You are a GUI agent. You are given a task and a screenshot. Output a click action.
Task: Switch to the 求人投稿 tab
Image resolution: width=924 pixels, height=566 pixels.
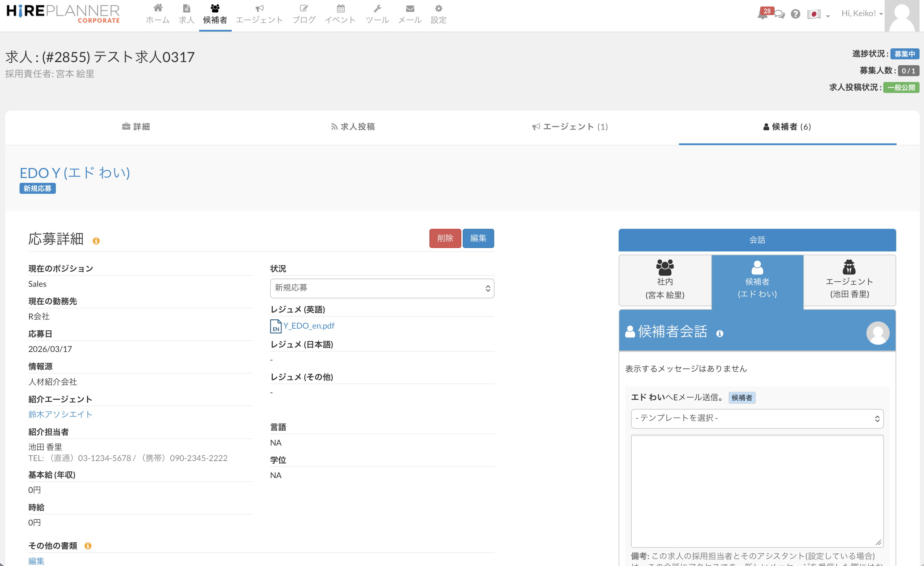353,127
